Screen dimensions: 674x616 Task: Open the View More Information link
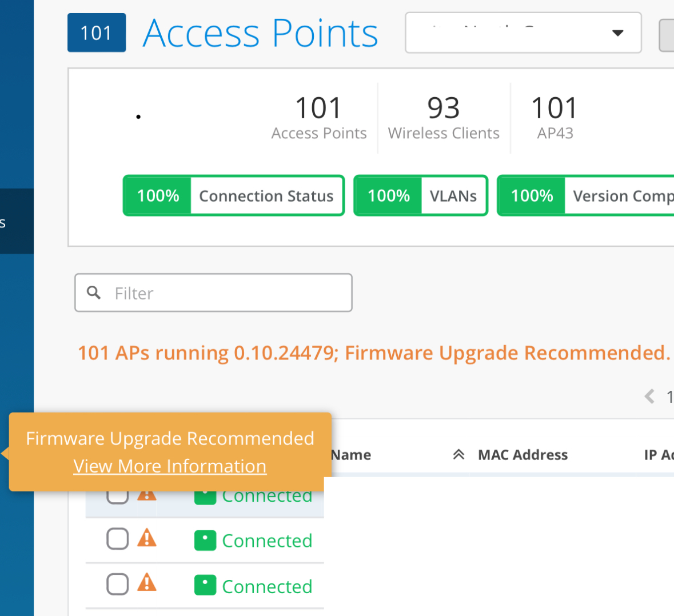coord(170,466)
